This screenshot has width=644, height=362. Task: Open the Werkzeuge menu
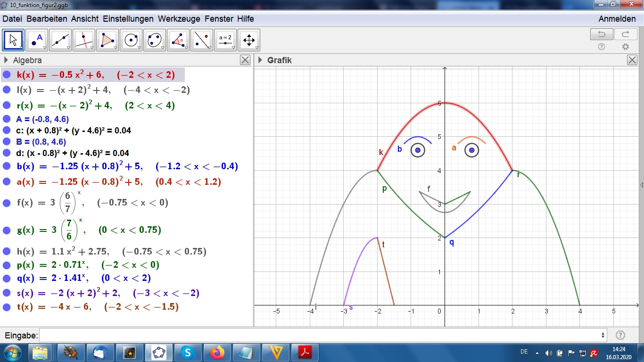(179, 19)
